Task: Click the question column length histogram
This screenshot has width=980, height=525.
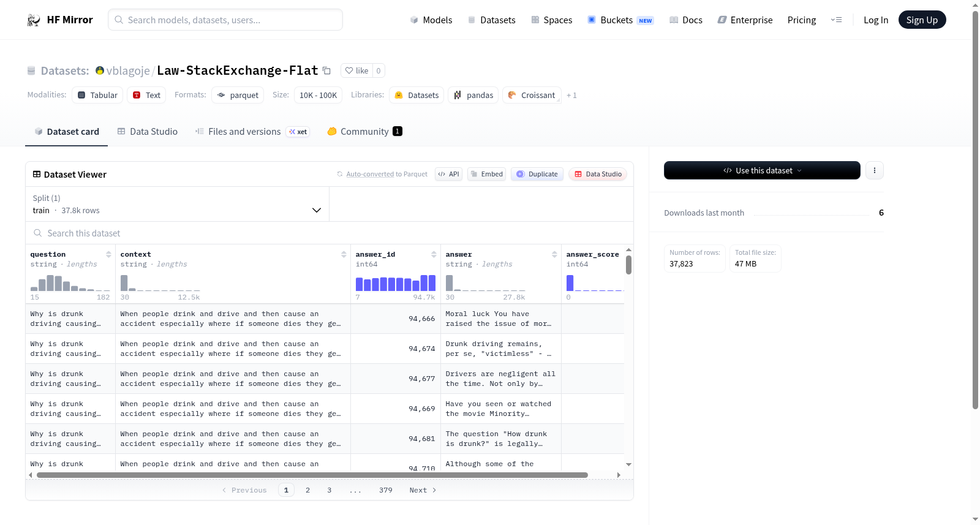Action: 70,283
